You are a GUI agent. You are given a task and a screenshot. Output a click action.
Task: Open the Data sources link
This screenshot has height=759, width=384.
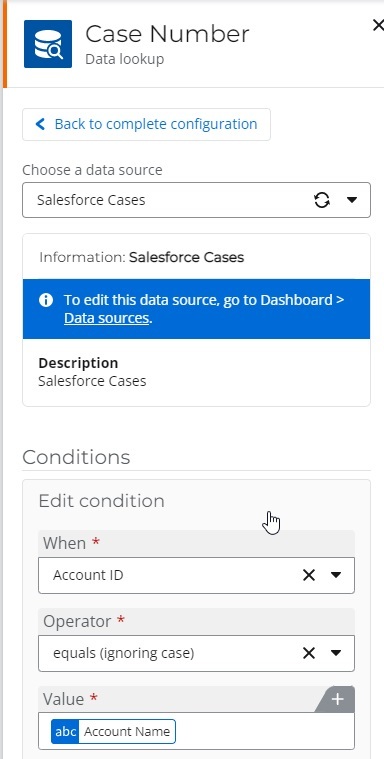pyautogui.click(x=106, y=318)
